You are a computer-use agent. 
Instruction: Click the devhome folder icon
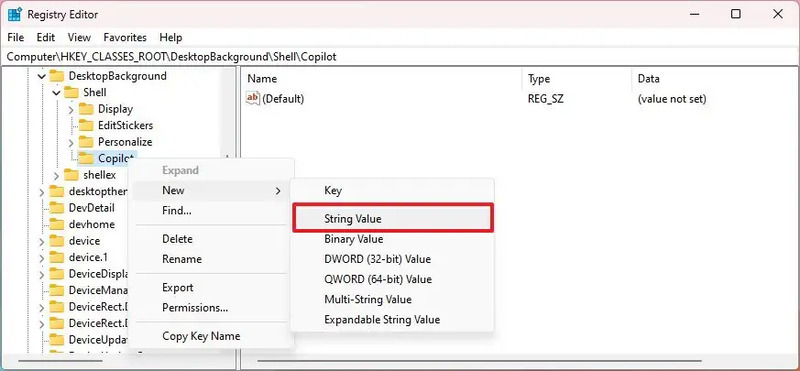pyautogui.click(x=57, y=224)
